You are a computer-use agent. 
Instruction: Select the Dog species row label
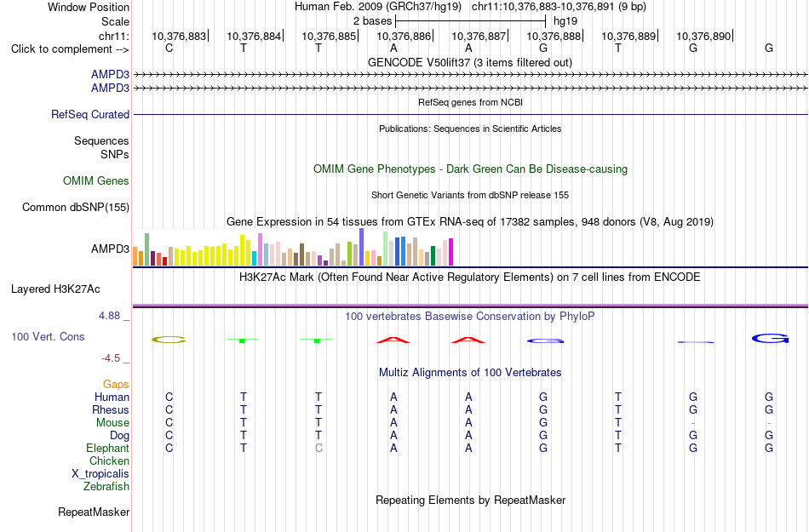pos(120,436)
